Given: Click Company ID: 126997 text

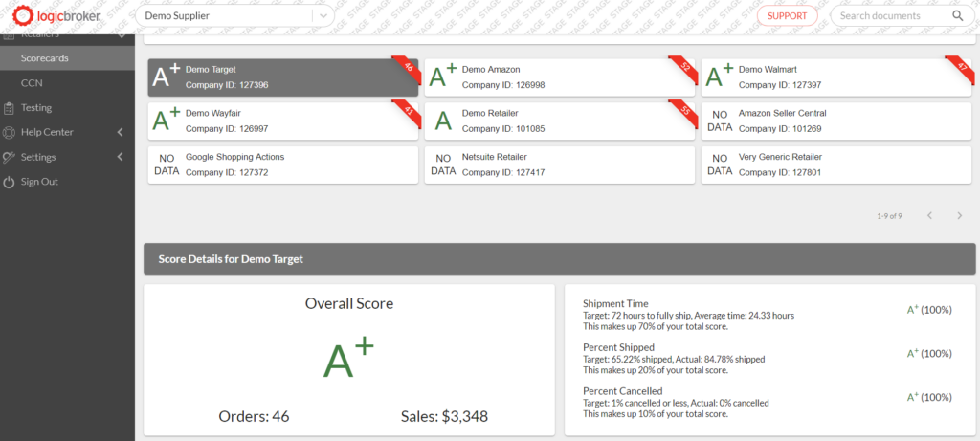Looking at the screenshot, I should (x=227, y=129).
